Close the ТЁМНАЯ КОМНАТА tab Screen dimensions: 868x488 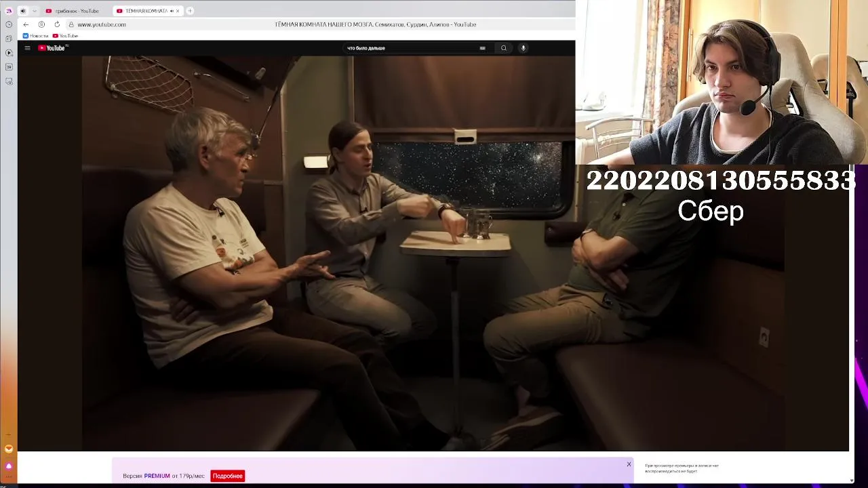(x=178, y=11)
